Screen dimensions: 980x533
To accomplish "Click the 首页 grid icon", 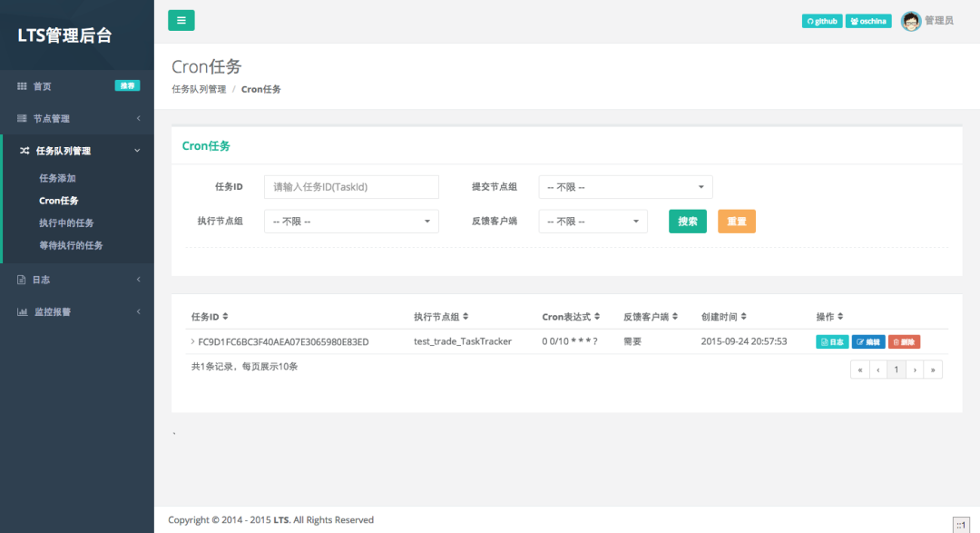I will [22, 86].
